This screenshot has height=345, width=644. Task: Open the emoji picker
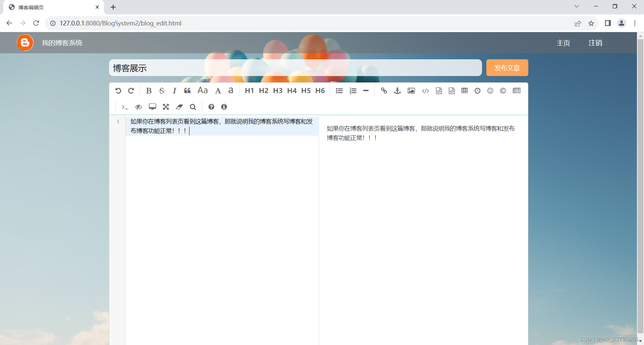click(x=490, y=90)
